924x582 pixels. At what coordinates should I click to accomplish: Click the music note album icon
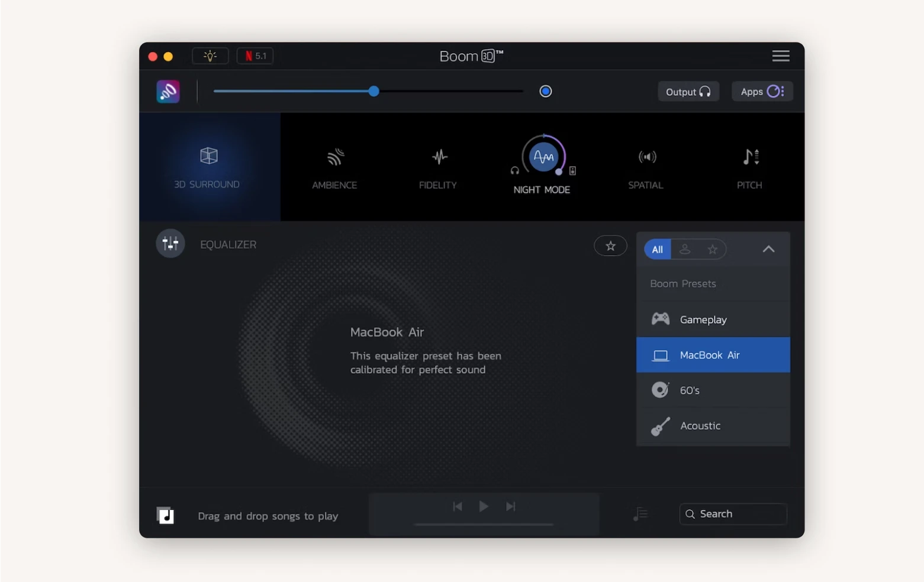coord(165,515)
